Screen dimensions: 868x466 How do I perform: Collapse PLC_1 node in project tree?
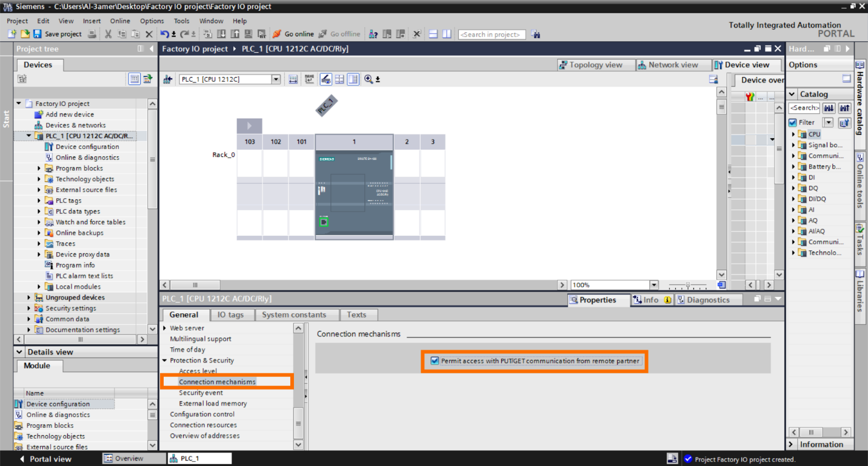(x=28, y=136)
